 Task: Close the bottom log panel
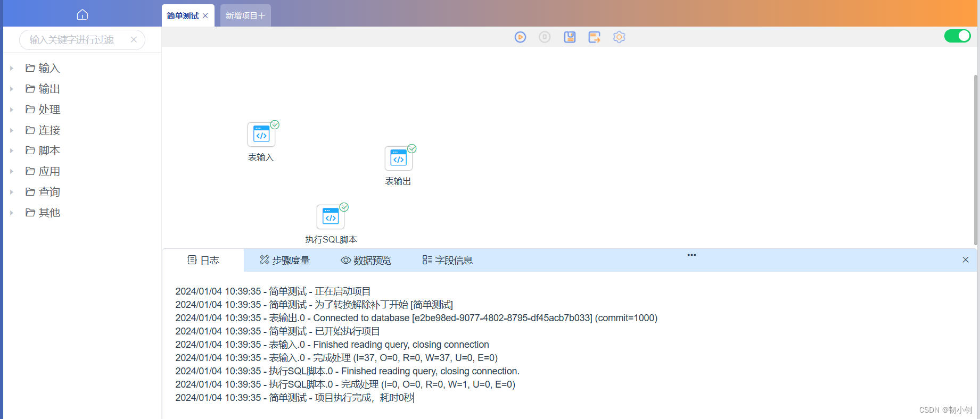[966, 260]
